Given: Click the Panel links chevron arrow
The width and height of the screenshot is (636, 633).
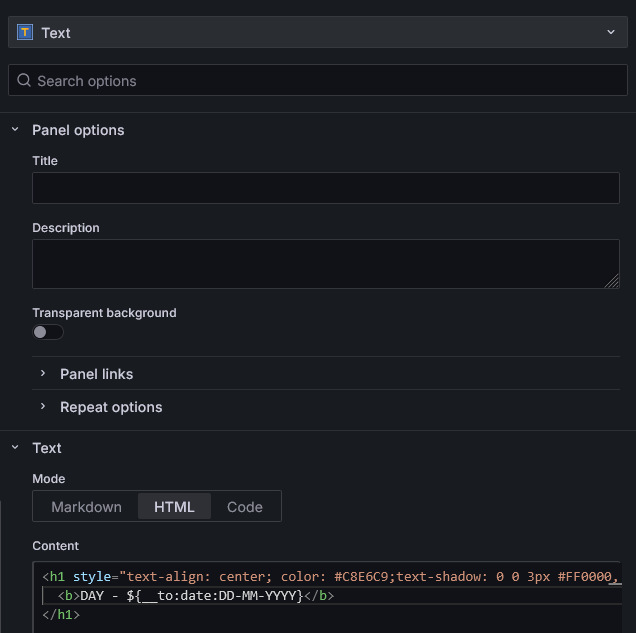Looking at the screenshot, I should 43,374.
